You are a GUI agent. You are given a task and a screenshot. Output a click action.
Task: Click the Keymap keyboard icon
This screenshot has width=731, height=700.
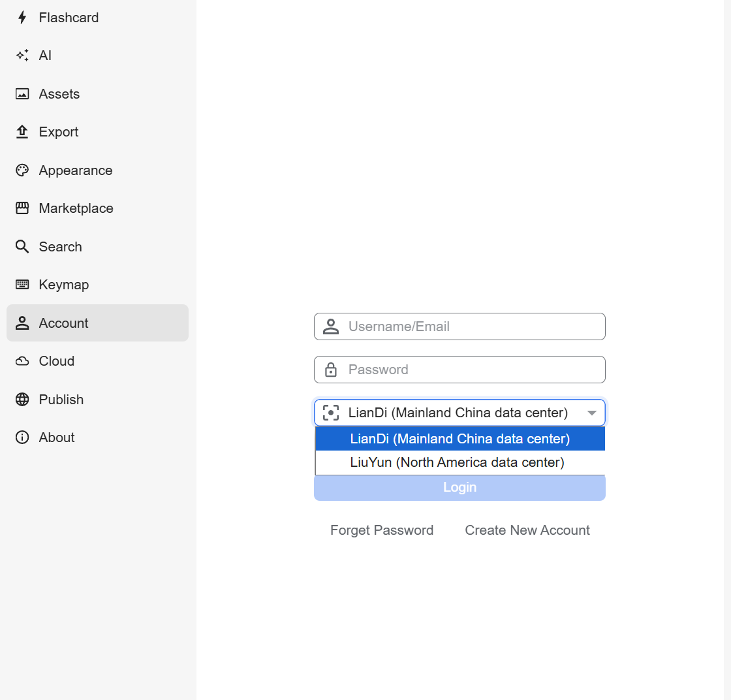coord(22,285)
